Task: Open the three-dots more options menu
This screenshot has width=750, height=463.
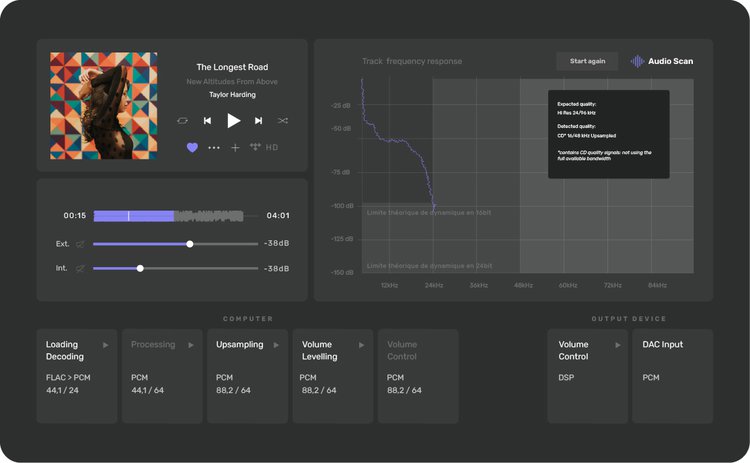Action: (214, 147)
